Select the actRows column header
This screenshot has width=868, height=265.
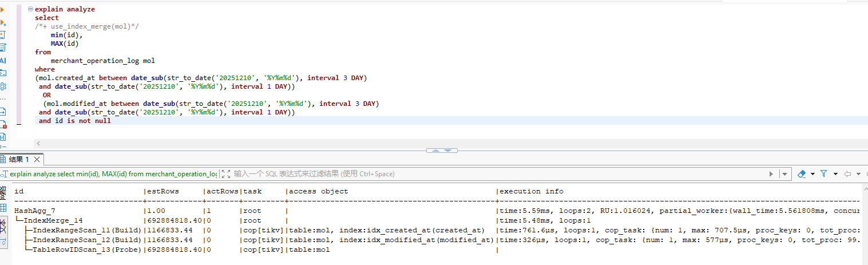tap(223, 191)
